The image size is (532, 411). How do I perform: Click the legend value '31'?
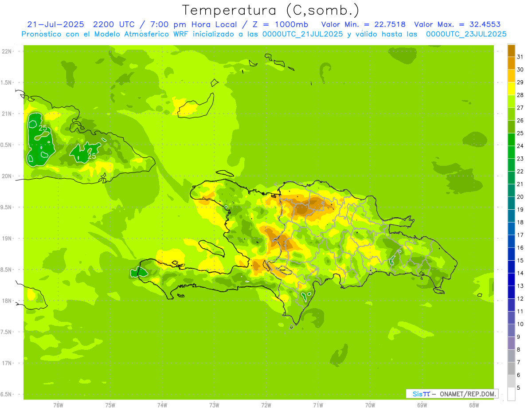click(x=520, y=57)
